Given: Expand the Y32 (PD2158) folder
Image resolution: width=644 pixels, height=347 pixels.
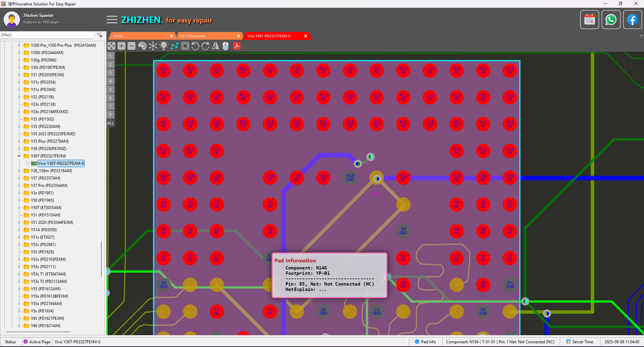Looking at the screenshot, I should coord(19,97).
